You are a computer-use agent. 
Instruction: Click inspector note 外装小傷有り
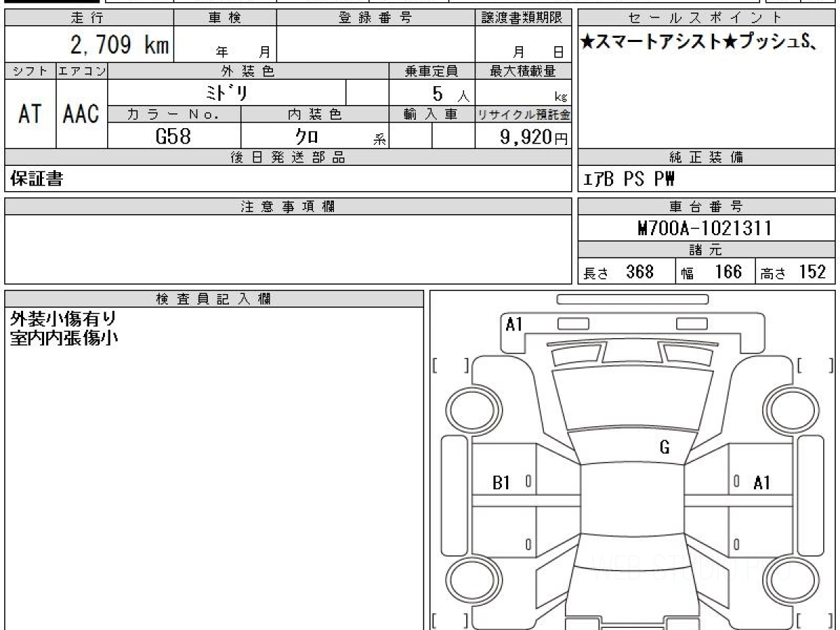(x=64, y=319)
